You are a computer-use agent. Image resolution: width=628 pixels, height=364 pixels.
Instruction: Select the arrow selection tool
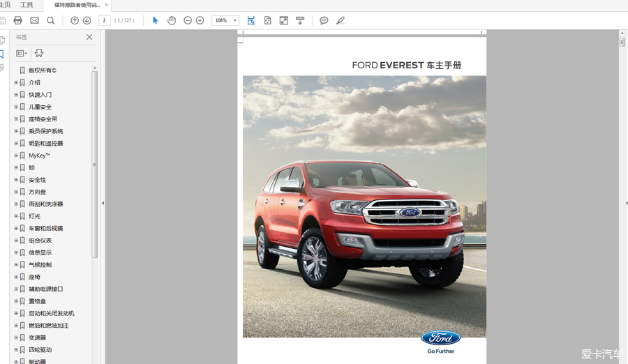click(156, 20)
